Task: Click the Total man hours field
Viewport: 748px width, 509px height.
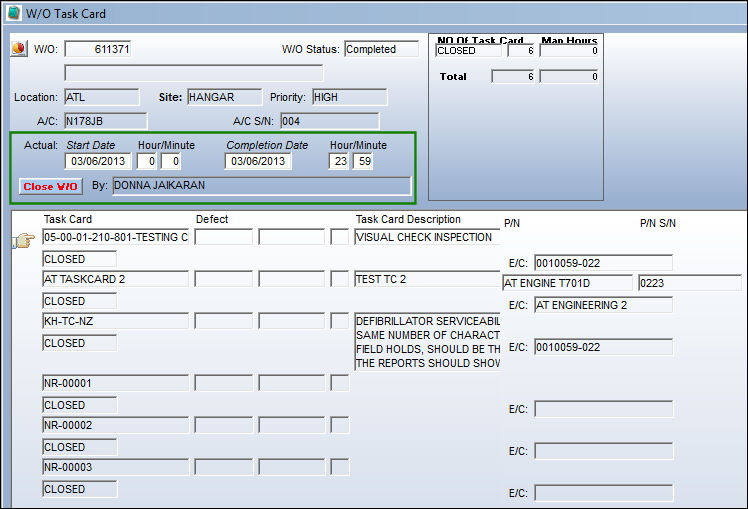Action: click(569, 76)
